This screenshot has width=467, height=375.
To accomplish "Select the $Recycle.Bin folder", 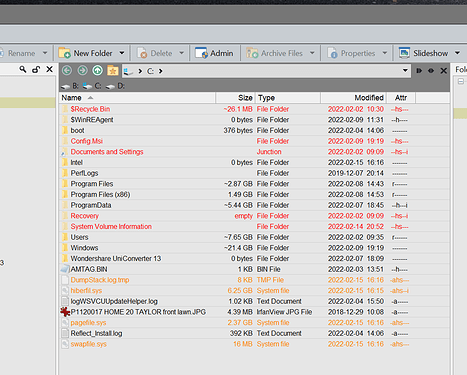I will pyautogui.click(x=90, y=109).
